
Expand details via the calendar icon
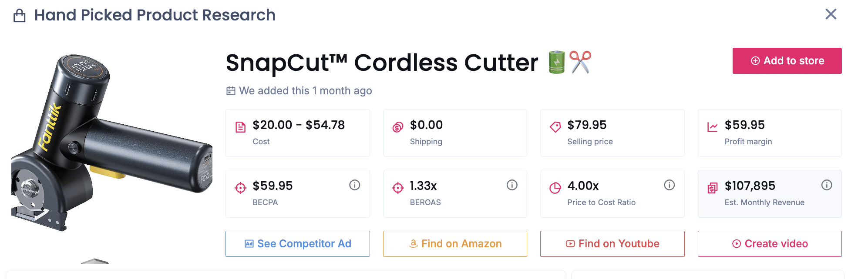231,91
